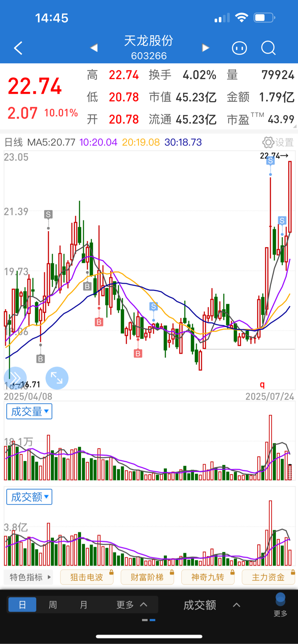Image resolution: width=298 pixels, height=644 pixels.
Task: Go back with the left arrow
Action: coord(18,48)
